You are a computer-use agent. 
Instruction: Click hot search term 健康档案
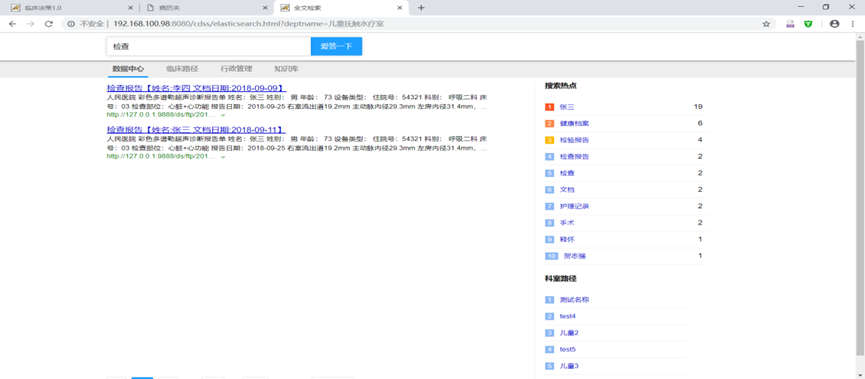pyautogui.click(x=574, y=124)
